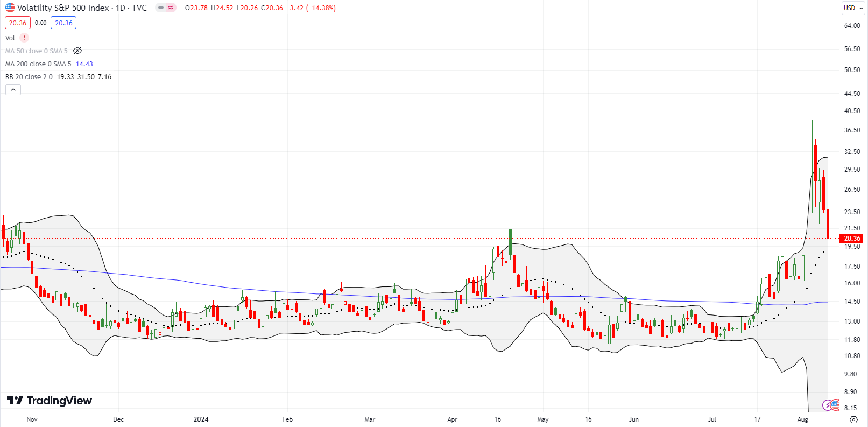Click the pink approximate-data indicator icon
This screenshot has width=868, height=427.
pyautogui.click(x=171, y=8)
